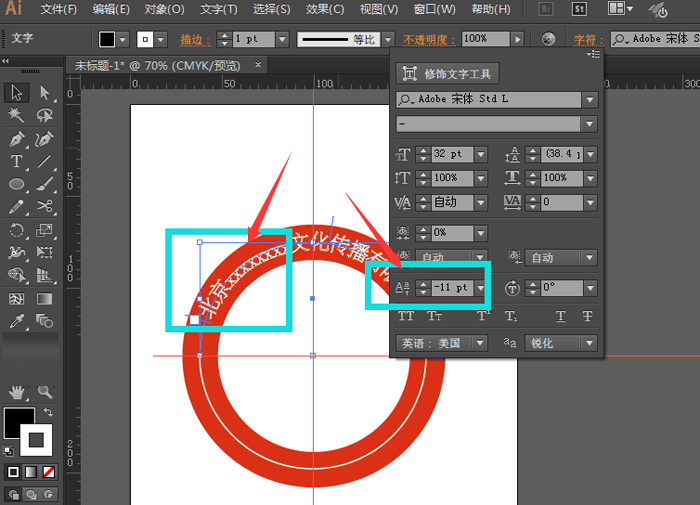Open the 英语：美国 language dropdown
Screen dimensions: 700x505
(481, 343)
